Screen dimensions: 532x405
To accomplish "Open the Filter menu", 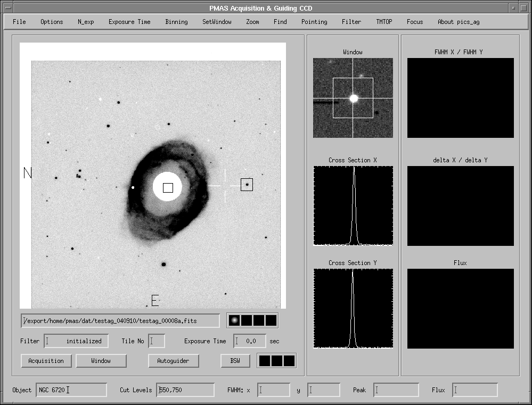I will point(351,22).
